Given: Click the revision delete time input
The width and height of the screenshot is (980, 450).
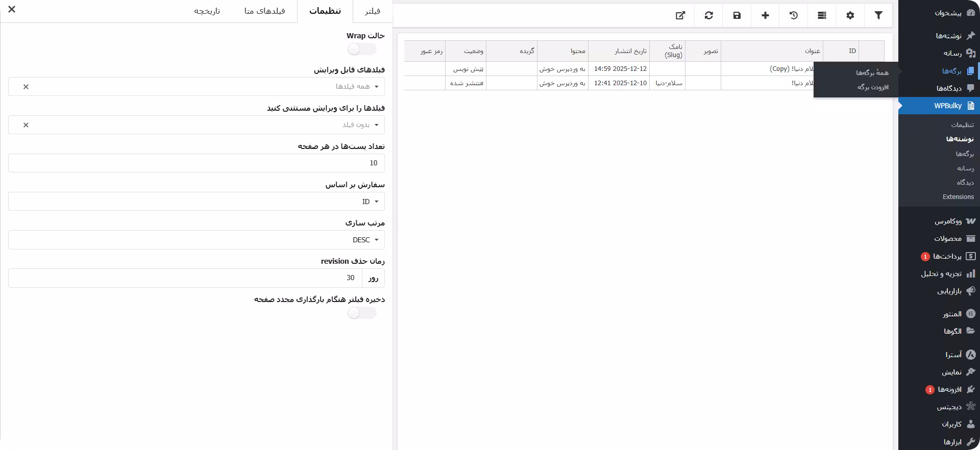Looking at the screenshot, I should point(185,278).
